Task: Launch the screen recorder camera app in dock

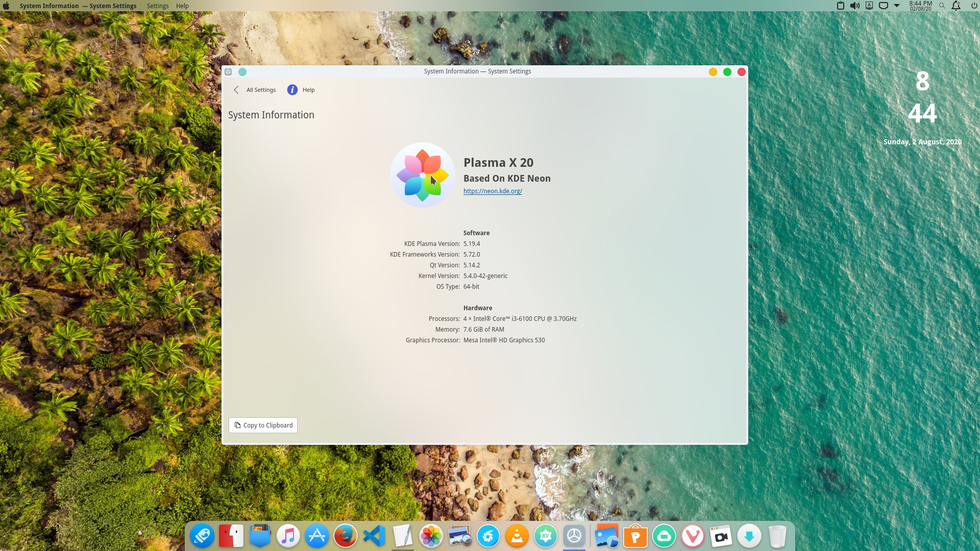Action: 721,536
